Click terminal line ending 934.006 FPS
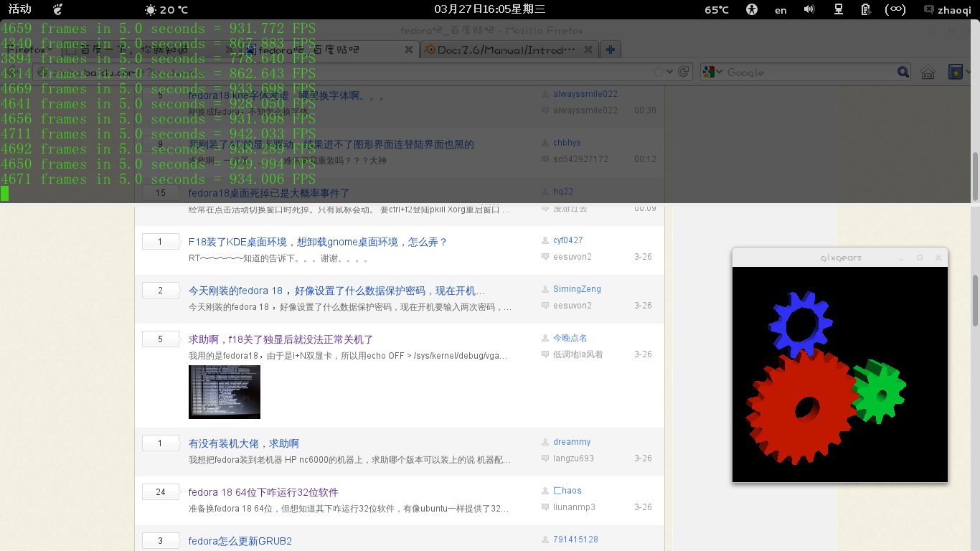The width and height of the screenshot is (980, 551). coord(158,179)
